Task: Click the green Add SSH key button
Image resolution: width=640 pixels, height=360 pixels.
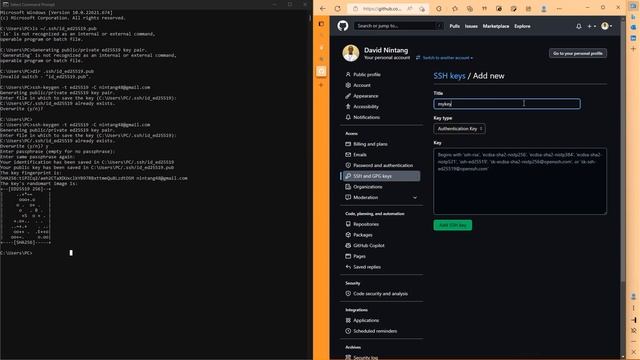Action: 453,225
